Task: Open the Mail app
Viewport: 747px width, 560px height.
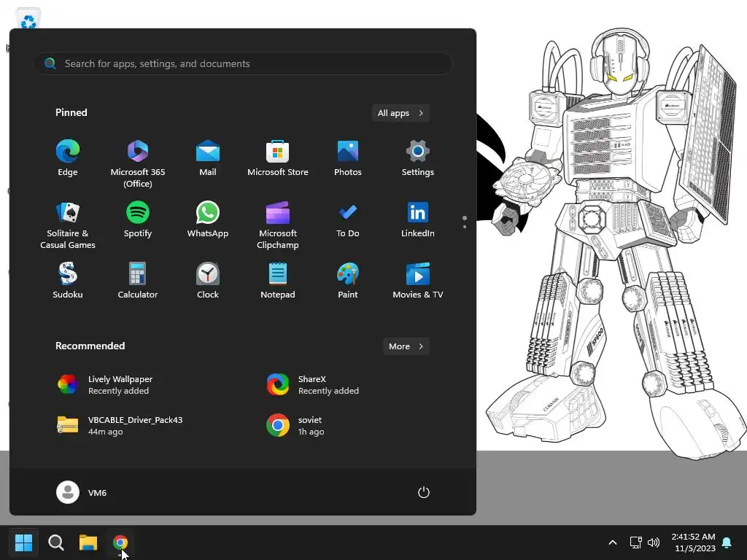Action: point(208,158)
